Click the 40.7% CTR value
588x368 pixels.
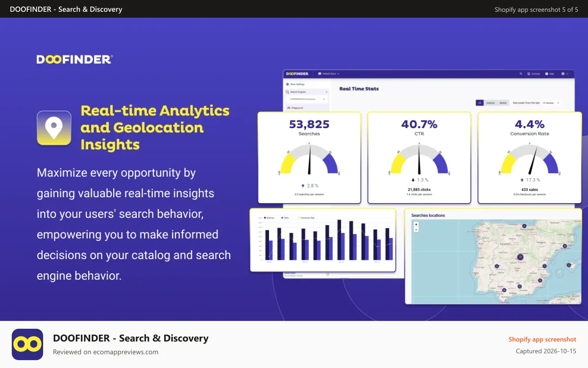click(419, 124)
